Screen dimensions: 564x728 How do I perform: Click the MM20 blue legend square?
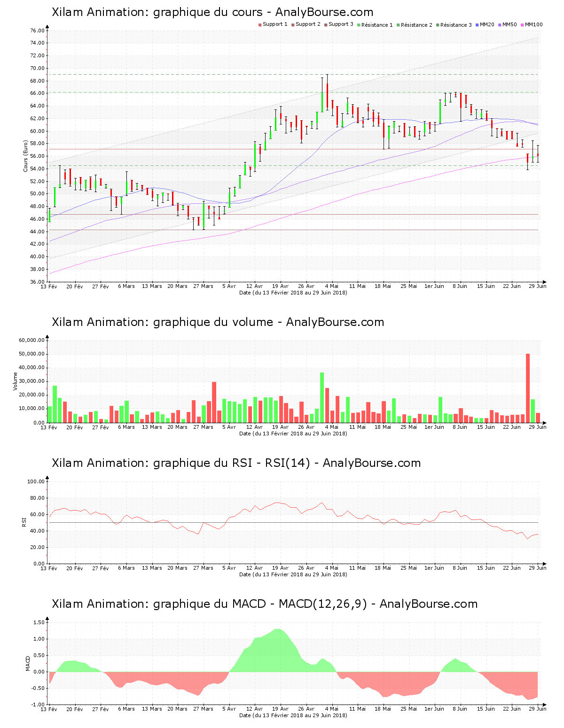pos(477,24)
